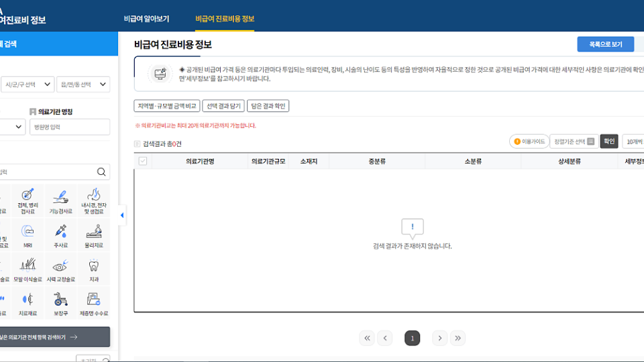Jump to the last results page
Screen dimensions: 644x362
pos(458,338)
